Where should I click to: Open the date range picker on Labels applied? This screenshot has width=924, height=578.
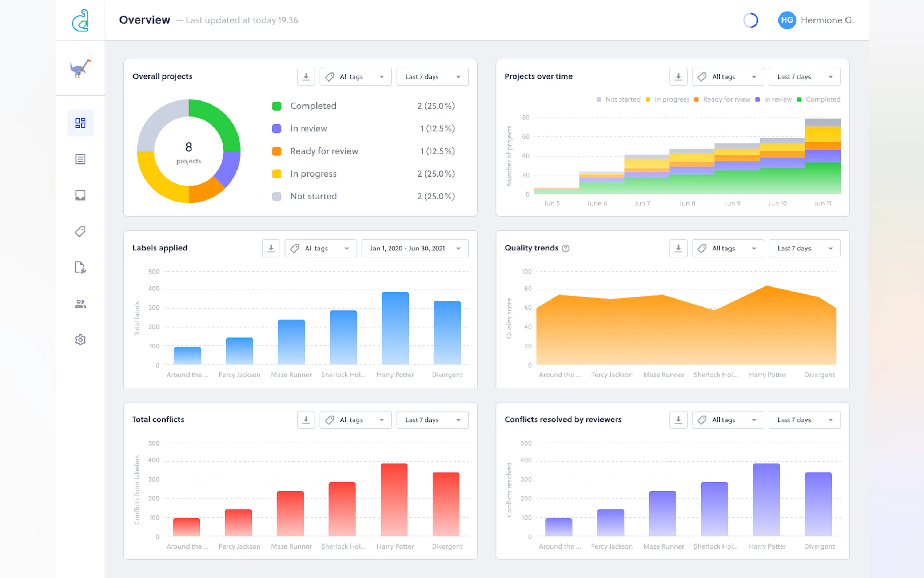pos(414,248)
